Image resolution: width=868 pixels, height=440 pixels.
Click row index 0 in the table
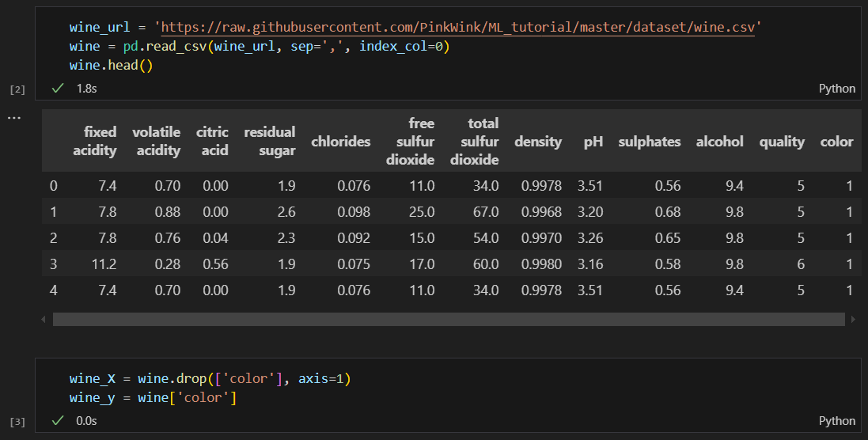[x=53, y=186]
